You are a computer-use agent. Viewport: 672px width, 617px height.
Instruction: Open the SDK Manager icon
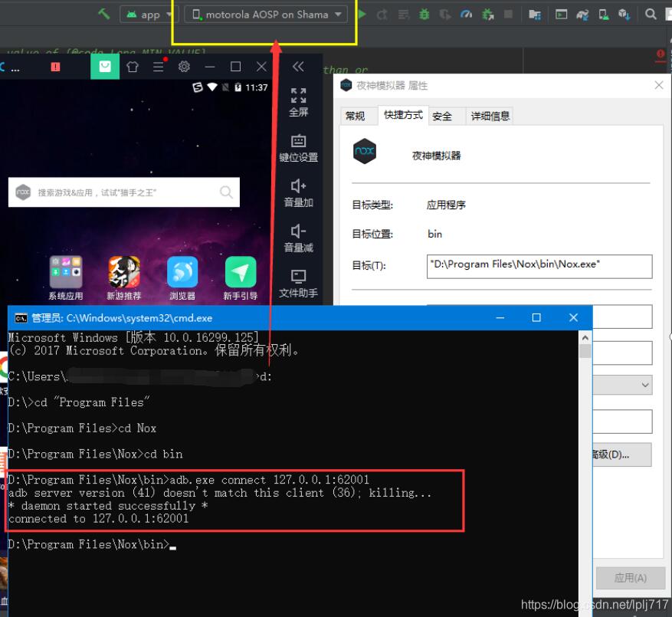click(624, 15)
